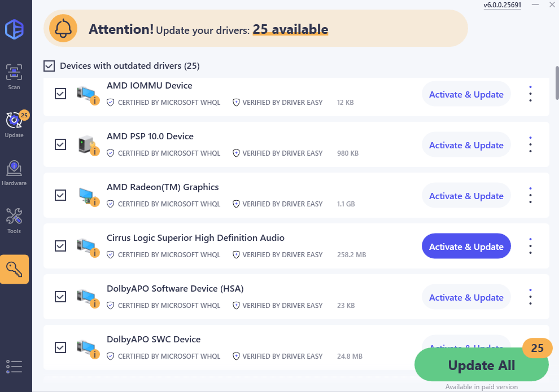Image resolution: width=559 pixels, height=392 pixels.
Task: Open the Update section in sidebar
Action: (x=14, y=124)
